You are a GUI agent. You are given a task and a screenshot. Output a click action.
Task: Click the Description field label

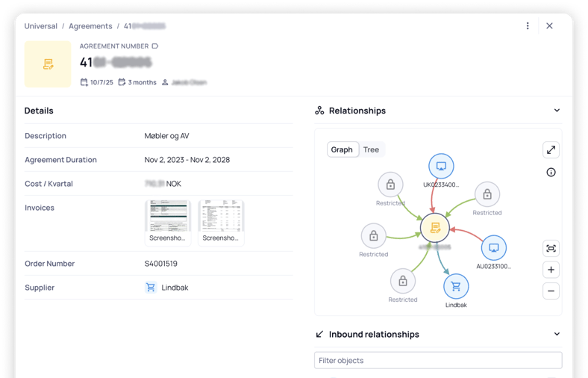[x=46, y=136]
